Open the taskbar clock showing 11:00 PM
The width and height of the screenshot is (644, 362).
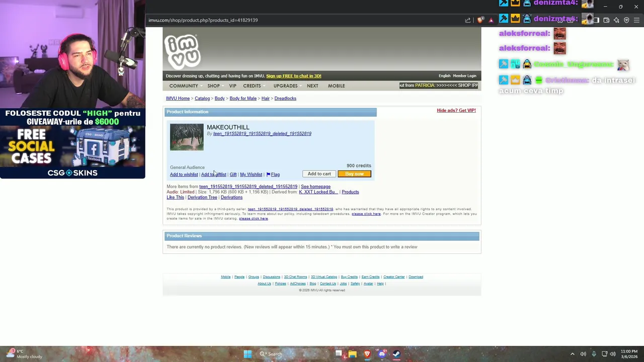629,354
